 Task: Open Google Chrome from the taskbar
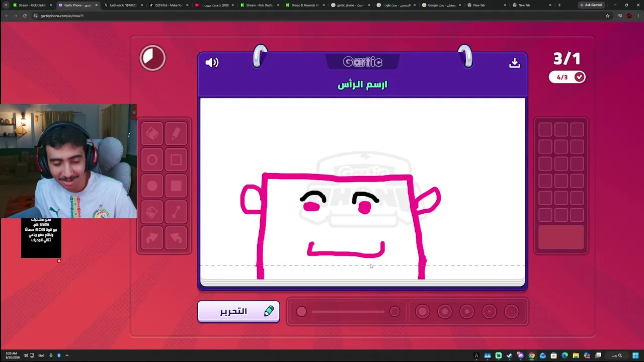coord(531,355)
